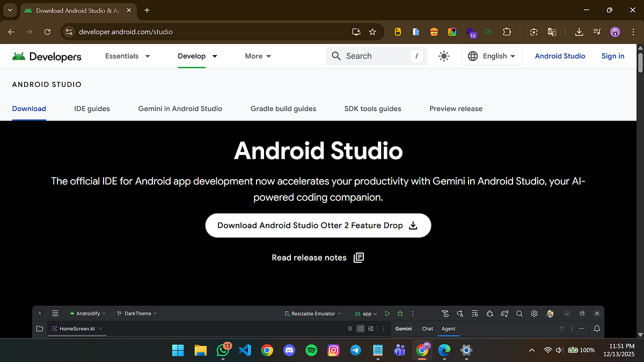Viewport: 644px width, 362px height.
Task: Open Telegram from the taskbar
Action: coord(355,351)
